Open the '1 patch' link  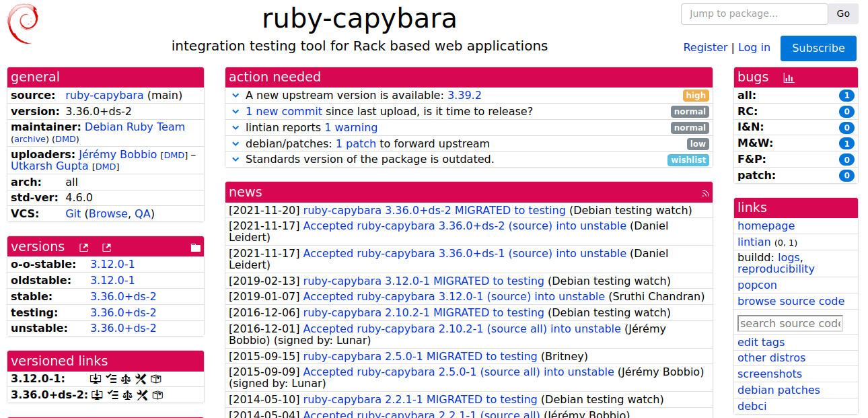point(356,144)
